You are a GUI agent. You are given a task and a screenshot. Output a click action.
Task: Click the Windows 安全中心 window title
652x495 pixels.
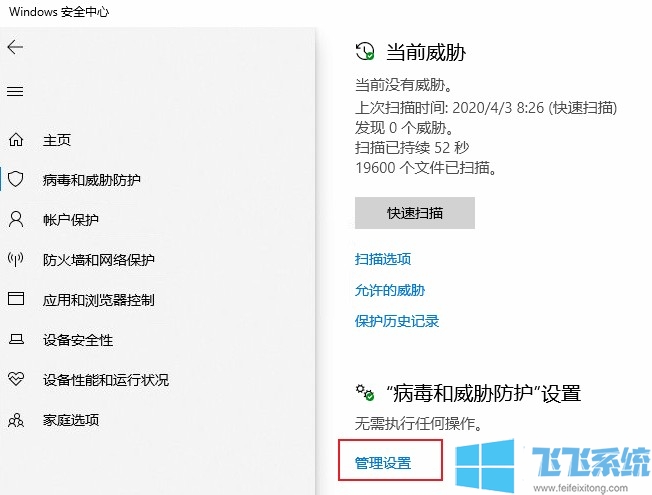pos(58,12)
